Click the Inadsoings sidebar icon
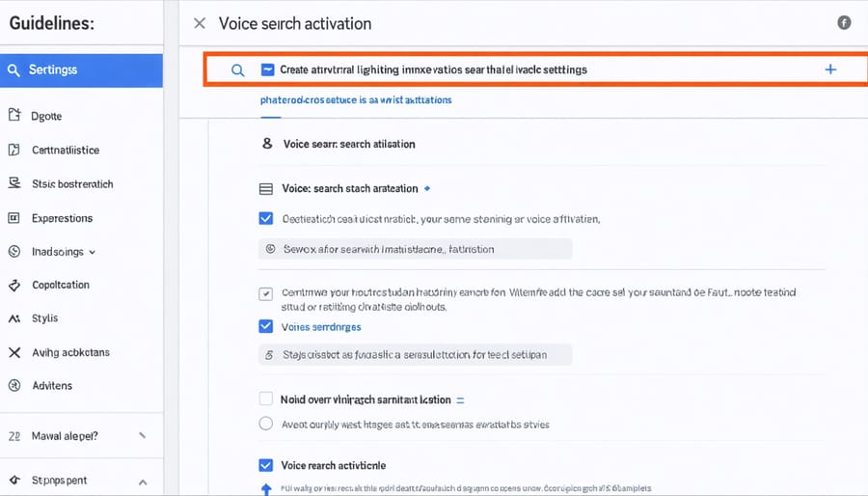This screenshot has width=868, height=496. point(14,251)
